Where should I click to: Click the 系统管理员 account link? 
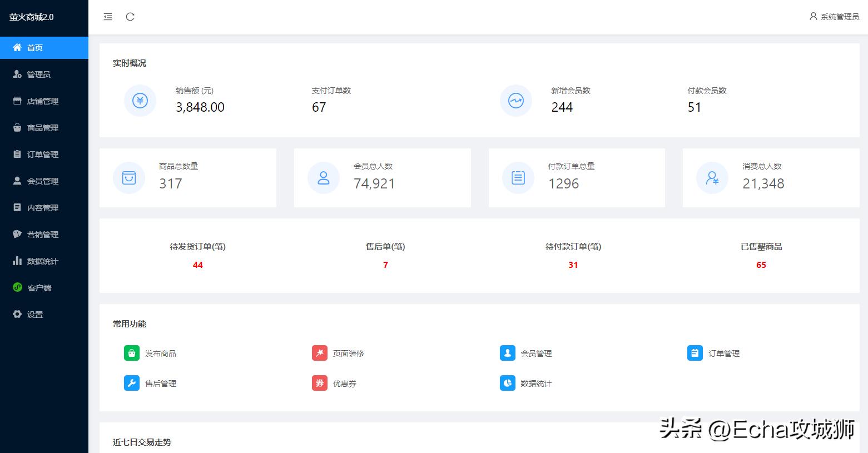tap(834, 17)
